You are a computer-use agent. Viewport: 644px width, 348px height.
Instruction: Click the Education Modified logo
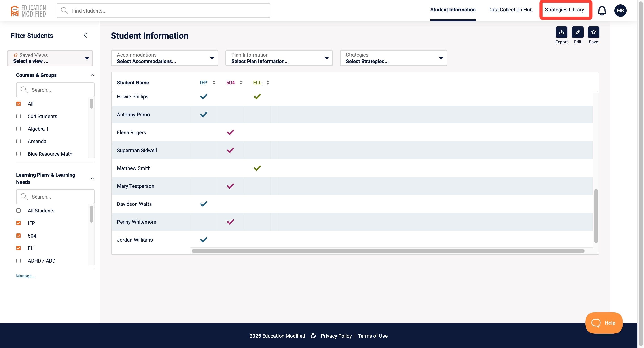click(x=28, y=11)
